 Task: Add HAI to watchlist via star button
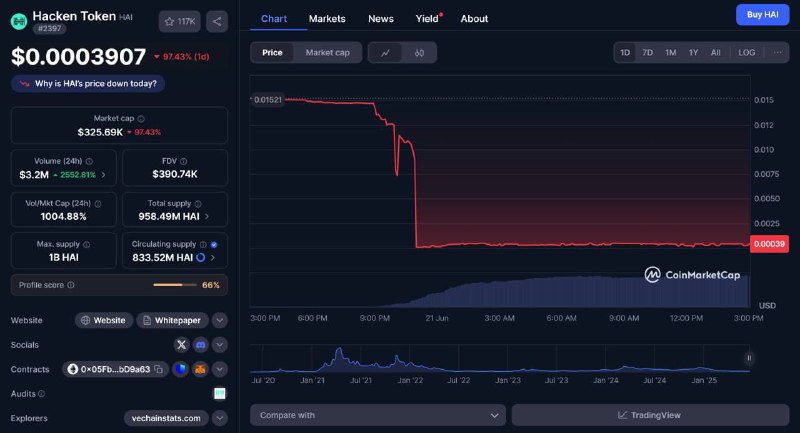pyautogui.click(x=180, y=21)
